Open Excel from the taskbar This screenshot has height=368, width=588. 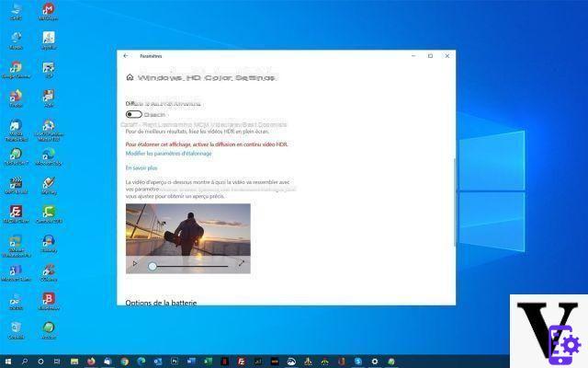[208, 362]
